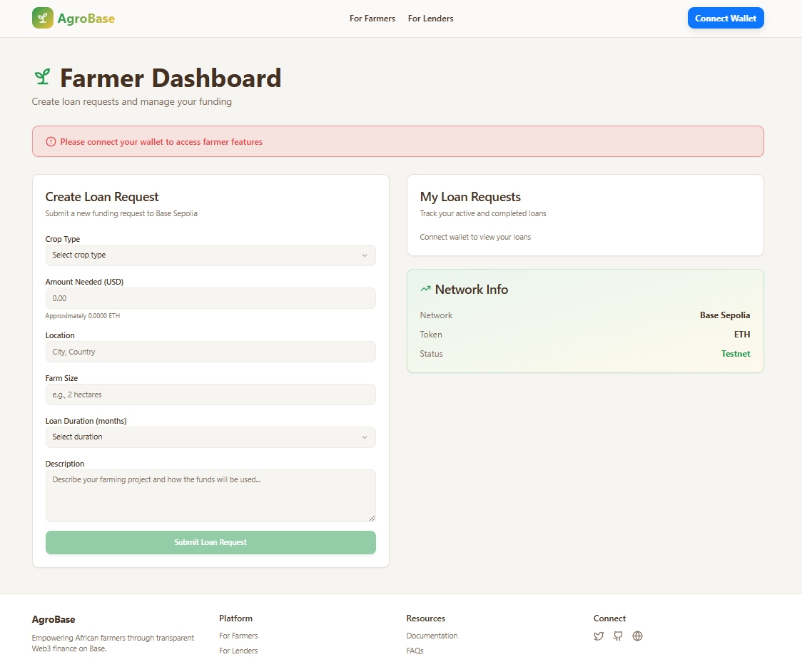802x672 pixels.
Task: Click Submit Loan Request button
Action: pos(210,543)
